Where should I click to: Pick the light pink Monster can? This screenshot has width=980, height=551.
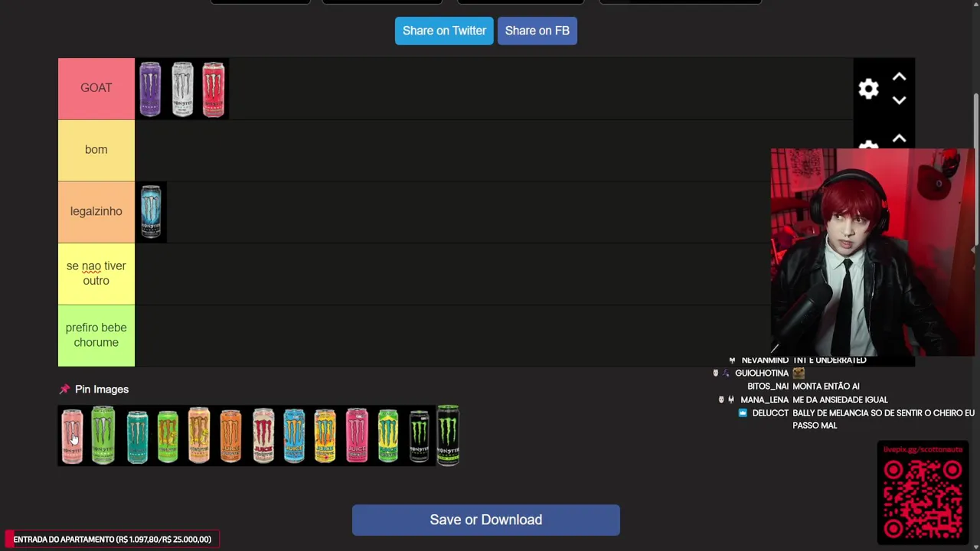(72, 435)
